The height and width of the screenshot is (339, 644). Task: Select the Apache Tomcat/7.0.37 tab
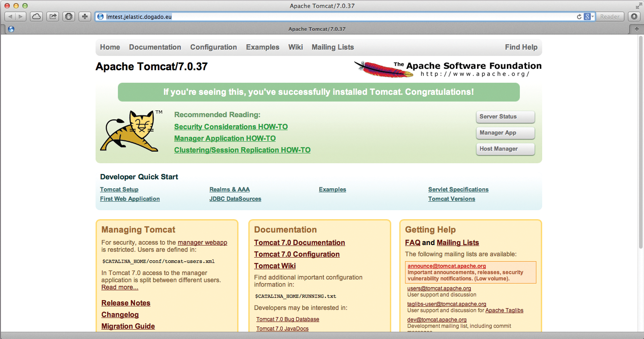[x=317, y=29]
